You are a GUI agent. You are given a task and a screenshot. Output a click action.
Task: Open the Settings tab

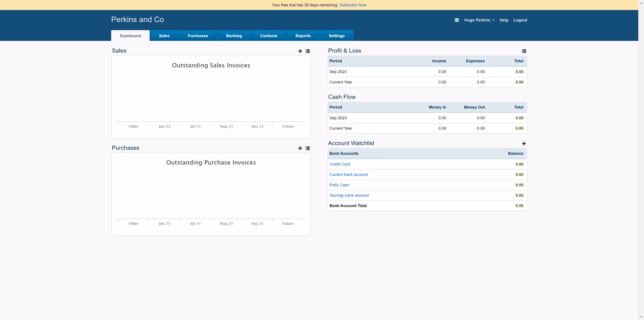coord(336,36)
